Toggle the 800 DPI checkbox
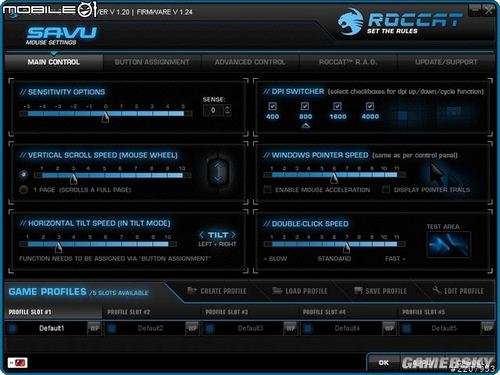 [305, 106]
